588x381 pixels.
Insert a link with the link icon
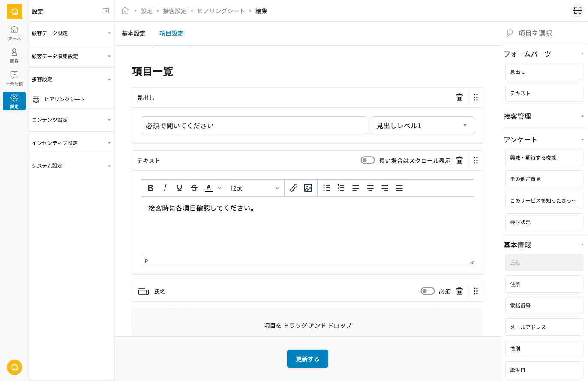pyautogui.click(x=294, y=188)
